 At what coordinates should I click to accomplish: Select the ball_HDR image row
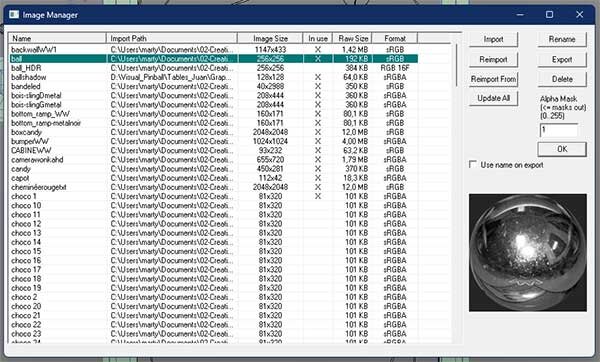tap(213, 68)
